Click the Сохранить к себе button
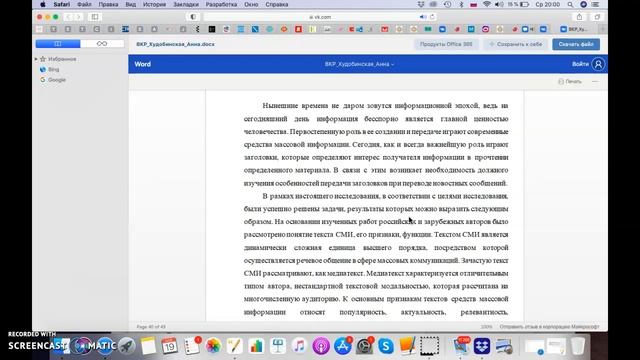This screenshot has height=360, width=640. coord(516,44)
